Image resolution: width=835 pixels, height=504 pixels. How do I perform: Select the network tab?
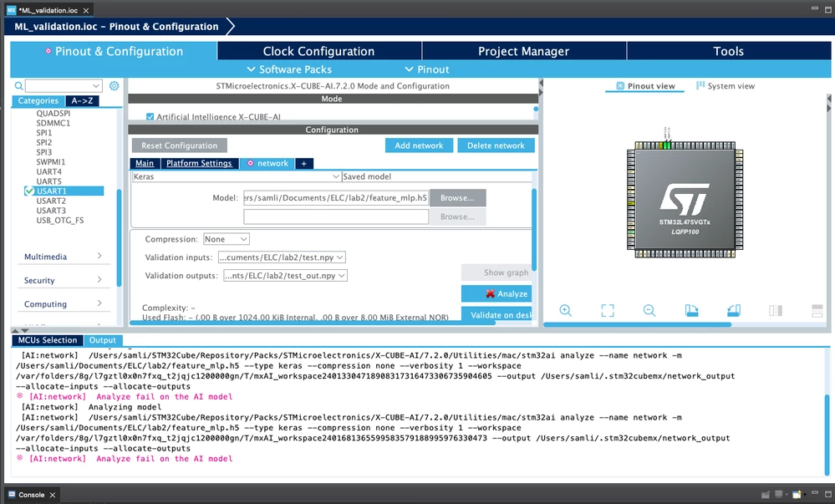[x=267, y=163]
